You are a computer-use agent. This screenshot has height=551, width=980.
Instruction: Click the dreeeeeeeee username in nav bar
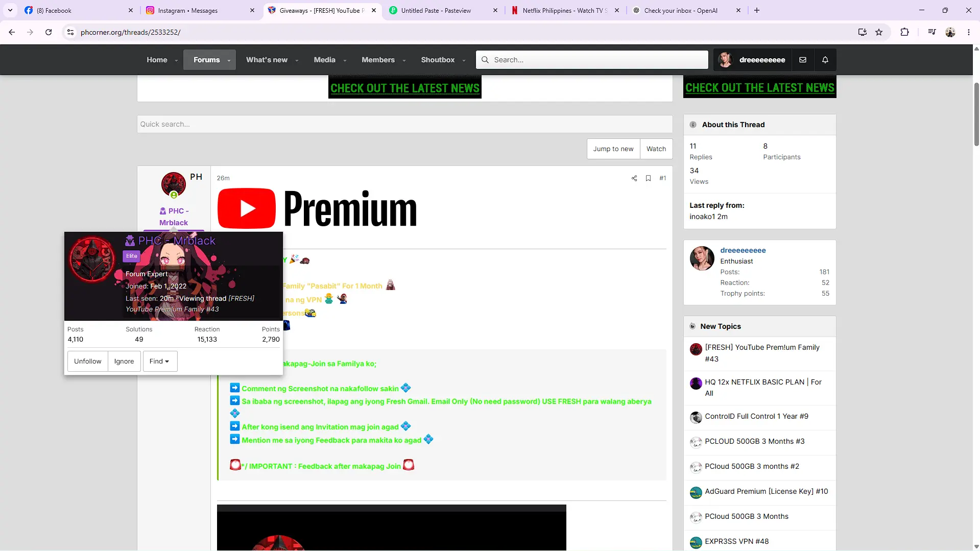(x=762, y=60)
